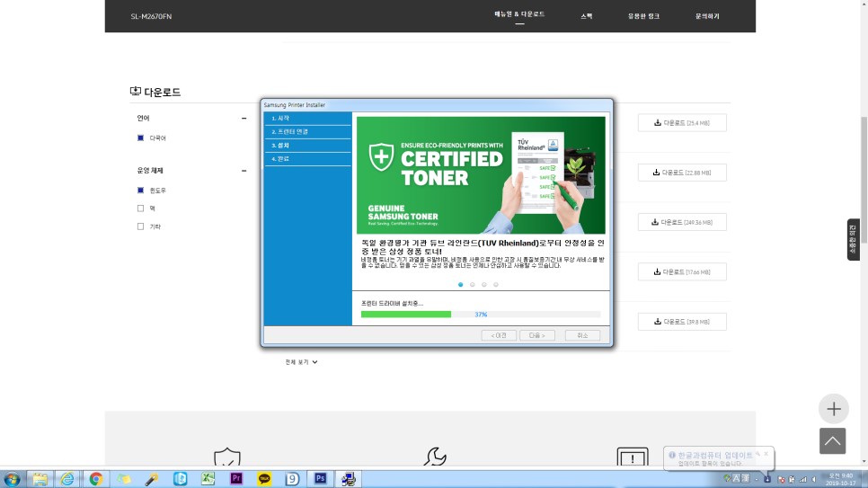Click the 다음 > button in installer

[x=537, y=335]
